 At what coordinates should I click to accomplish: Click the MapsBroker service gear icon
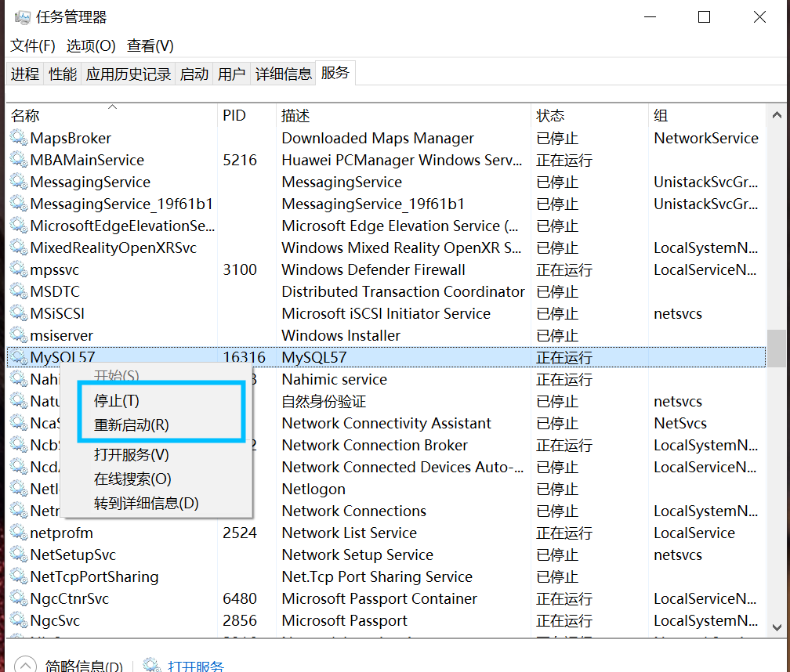pos(18,139)
